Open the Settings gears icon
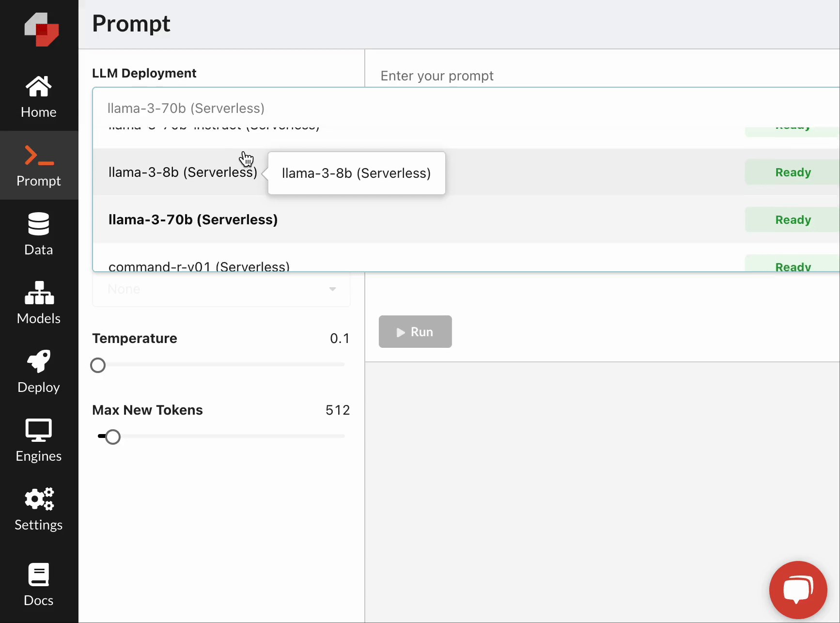 [x=39, y=499]
